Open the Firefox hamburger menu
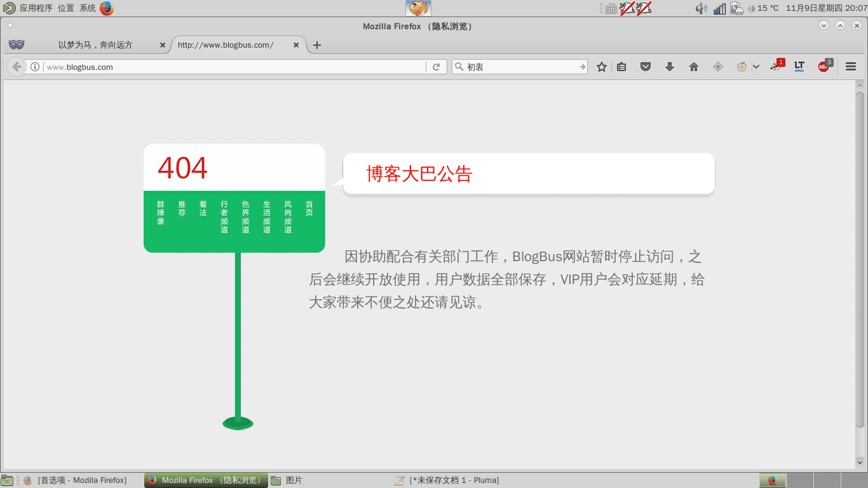This screenshot has width=868, height=488. [x=851, y=67]
